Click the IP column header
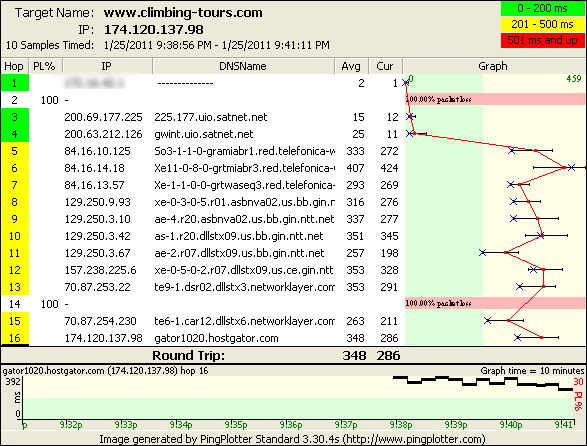587x446 pixels. coord(107,66)
